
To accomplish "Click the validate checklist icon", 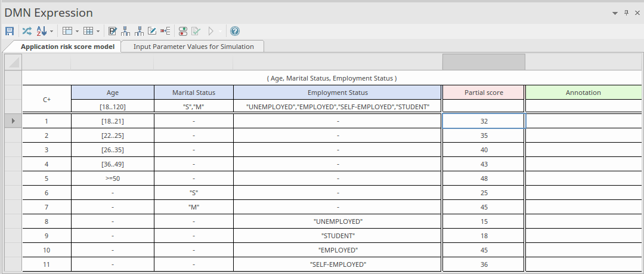I will point(196,30).
